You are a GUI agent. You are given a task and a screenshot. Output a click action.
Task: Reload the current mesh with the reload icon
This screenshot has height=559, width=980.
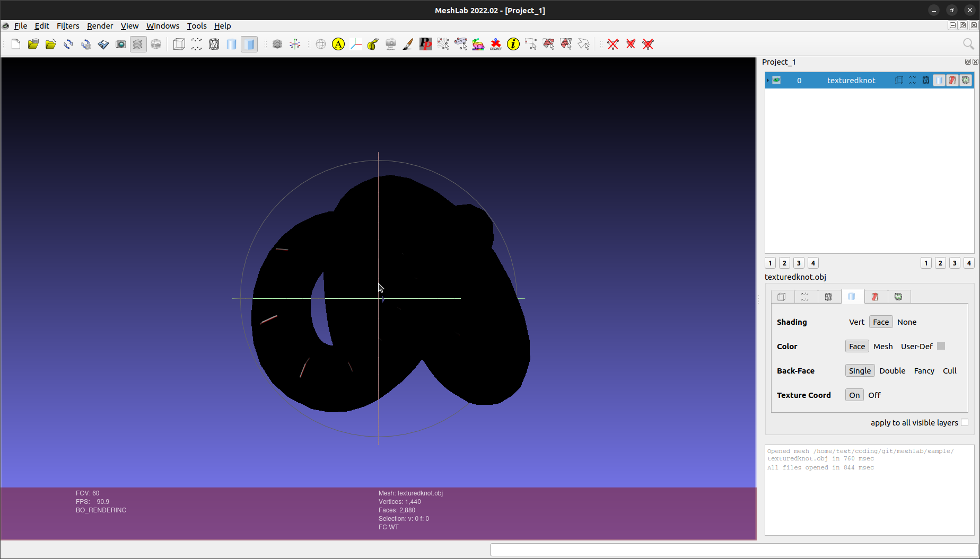click(68, 44)
